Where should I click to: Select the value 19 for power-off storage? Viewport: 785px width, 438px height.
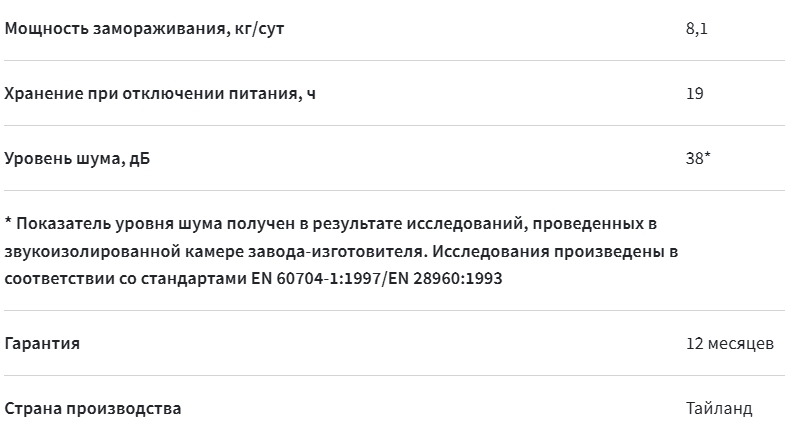(694, 94)
